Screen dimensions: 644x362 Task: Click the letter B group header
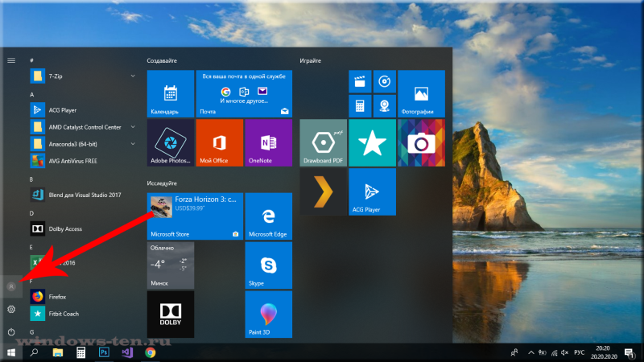[31, 179]
